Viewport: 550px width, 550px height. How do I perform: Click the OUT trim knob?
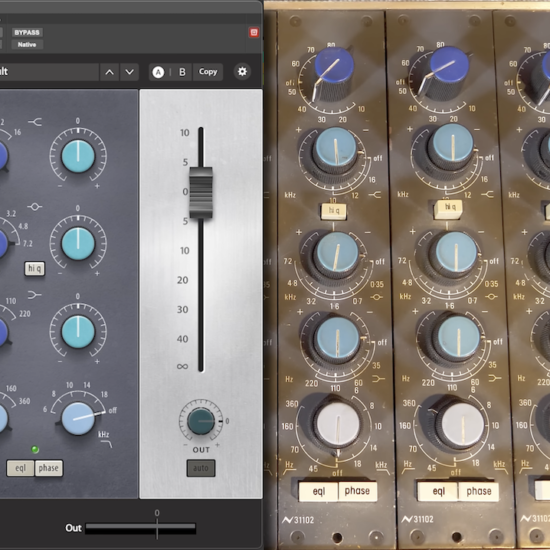point(201,421)
